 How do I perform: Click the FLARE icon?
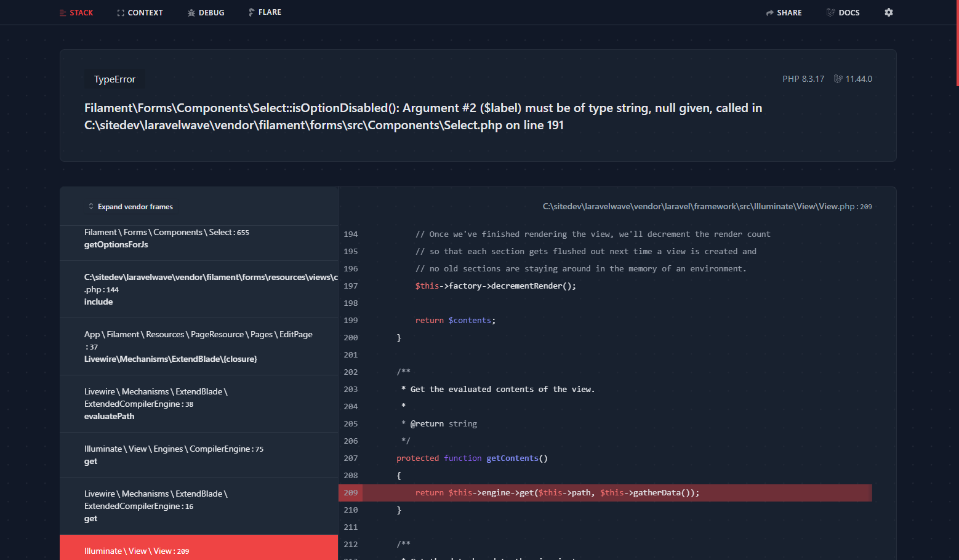coord(251,12)
